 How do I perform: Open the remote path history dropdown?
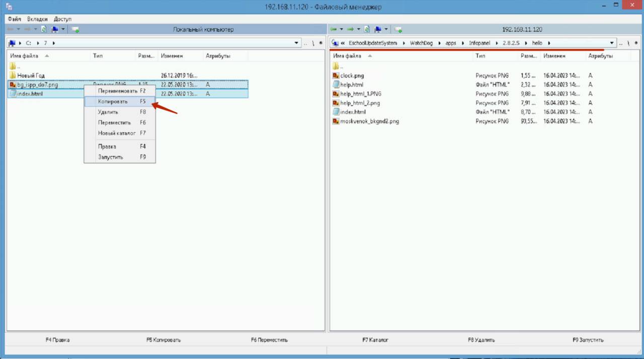(612, 43)
